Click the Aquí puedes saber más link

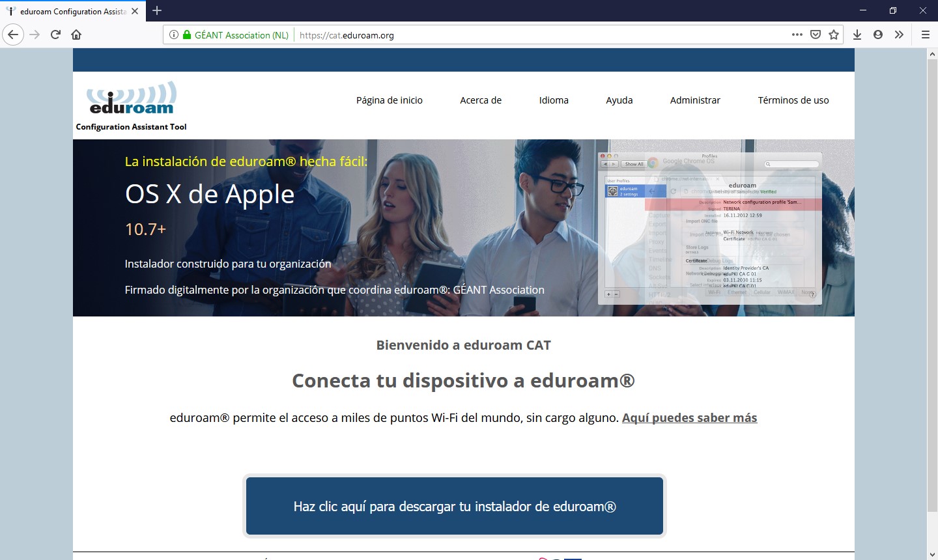pos(689,418)
